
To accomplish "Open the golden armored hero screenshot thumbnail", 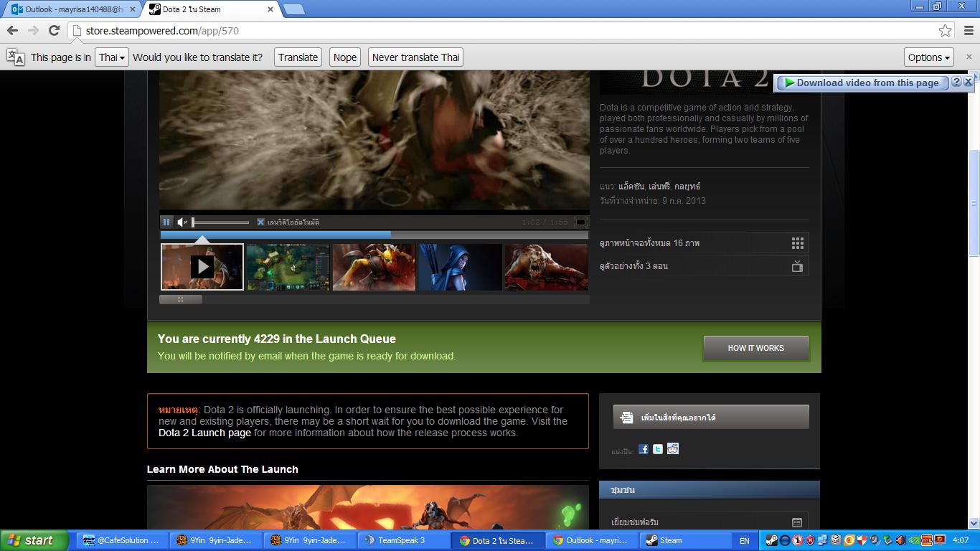I will coord(374,267).
